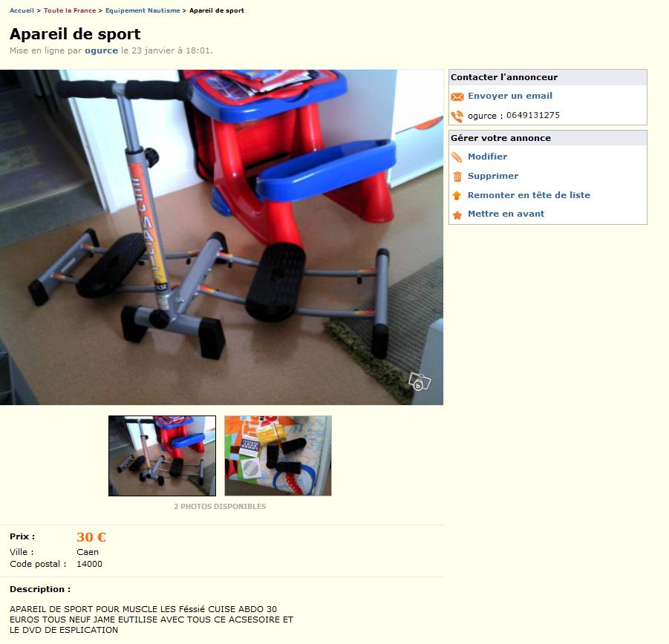Click the phone handset icon next to ogurce
Screen dimensions: 669x644
click(x=457, y=116)
